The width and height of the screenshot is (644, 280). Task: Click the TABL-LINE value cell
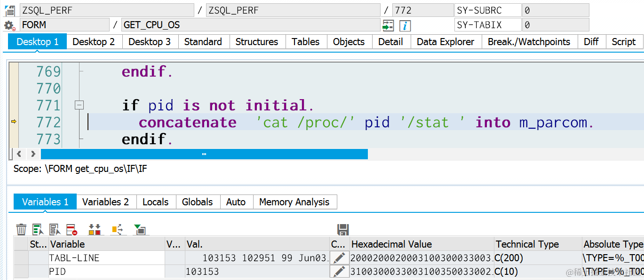click(x=257, y=258)
